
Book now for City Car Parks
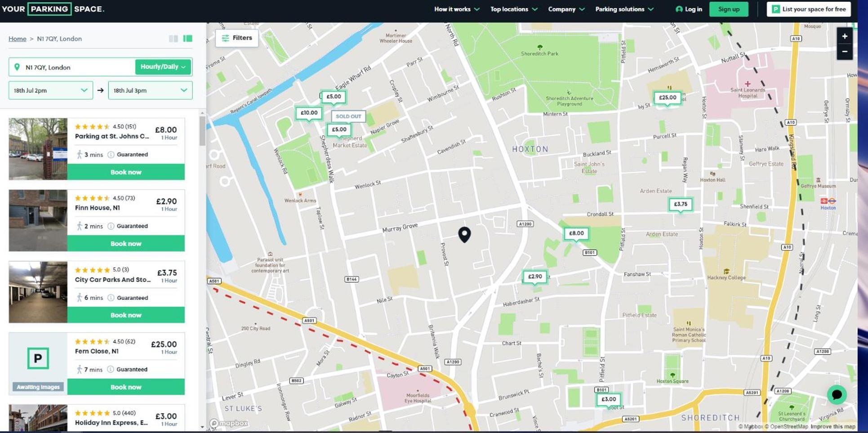pos(126,315)
